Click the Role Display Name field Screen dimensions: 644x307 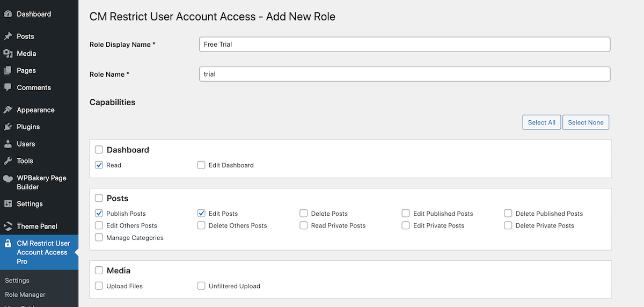click(x=405, y=44)
